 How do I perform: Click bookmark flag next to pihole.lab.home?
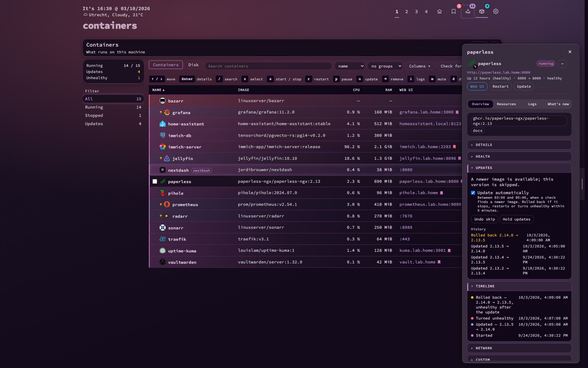tap(442, 193)
